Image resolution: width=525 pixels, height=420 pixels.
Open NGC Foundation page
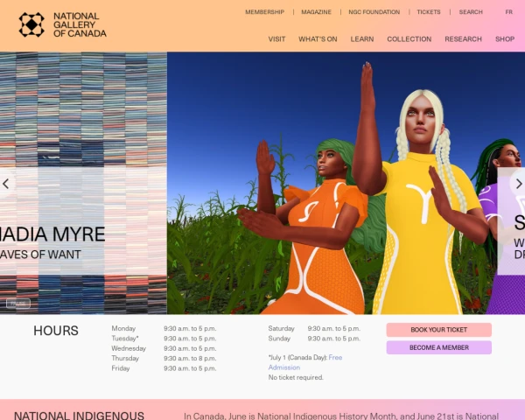pyautogui.click(x=374, y=12)
